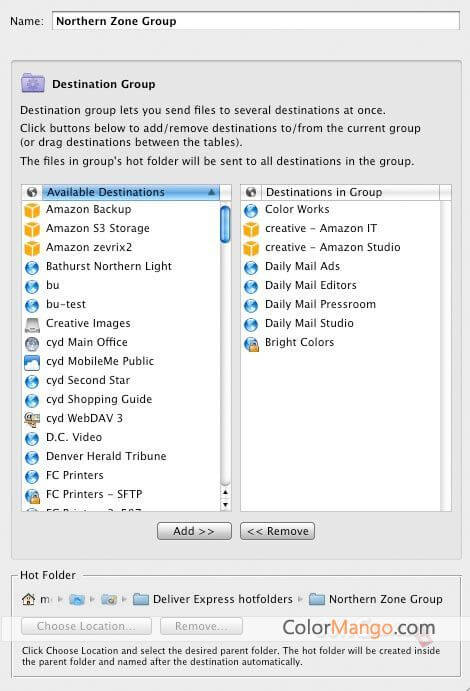Click the available destinations scrollbar thumb
470x691 pixels.
click(x=225, y=224)
